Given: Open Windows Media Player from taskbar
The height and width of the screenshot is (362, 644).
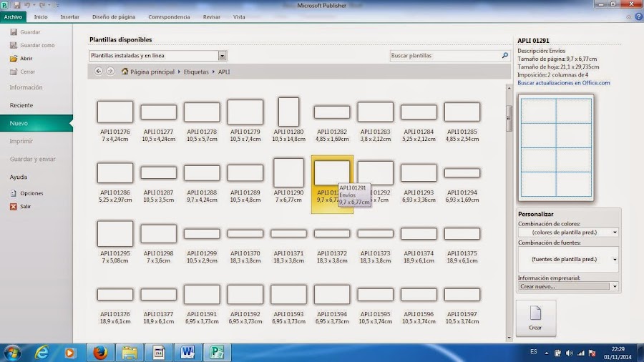Looking at the screenshot, I should pos(70,353).
